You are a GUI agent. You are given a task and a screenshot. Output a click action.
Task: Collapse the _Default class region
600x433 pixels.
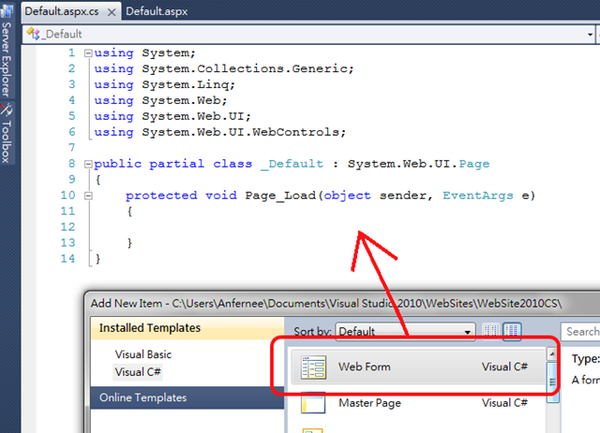(88, 164)
